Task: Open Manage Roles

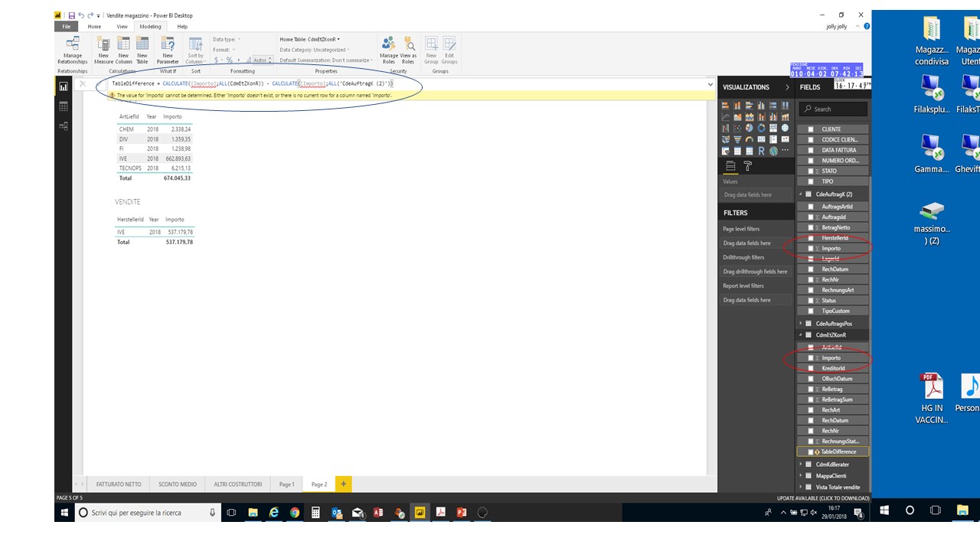Action: coord(389,50)
